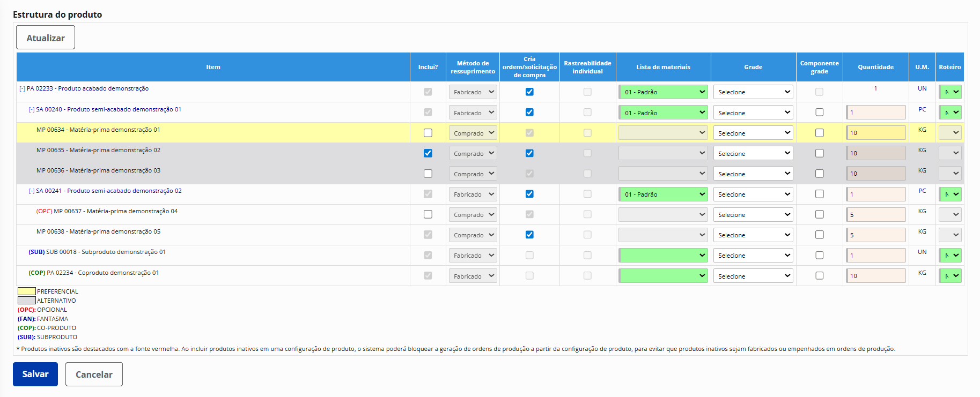Open Lista de materiais for SUB 00018

[x=664, y=256]
